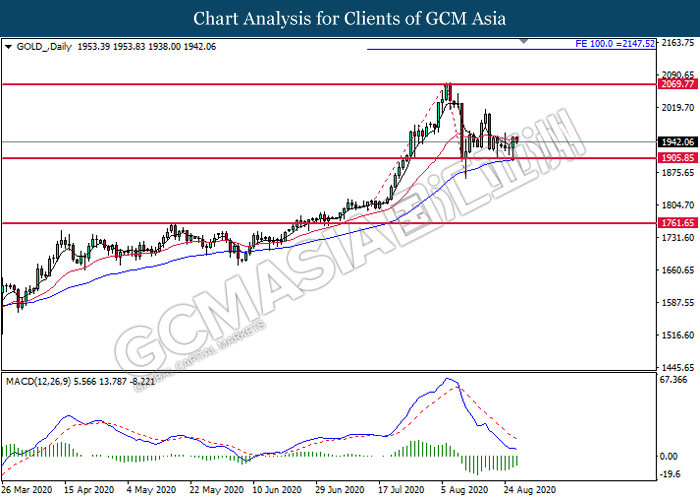Click the 1804.70 price scale value
The image size is (700, 500).
click(x=678, y=205)
